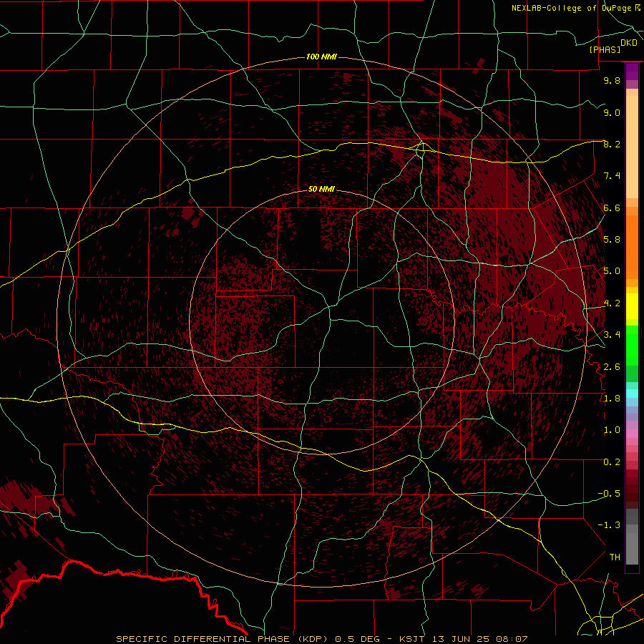This screenshot has height=644, width=644.
Task: Click the cyan segment of the color bar
Action: point(632,394)
